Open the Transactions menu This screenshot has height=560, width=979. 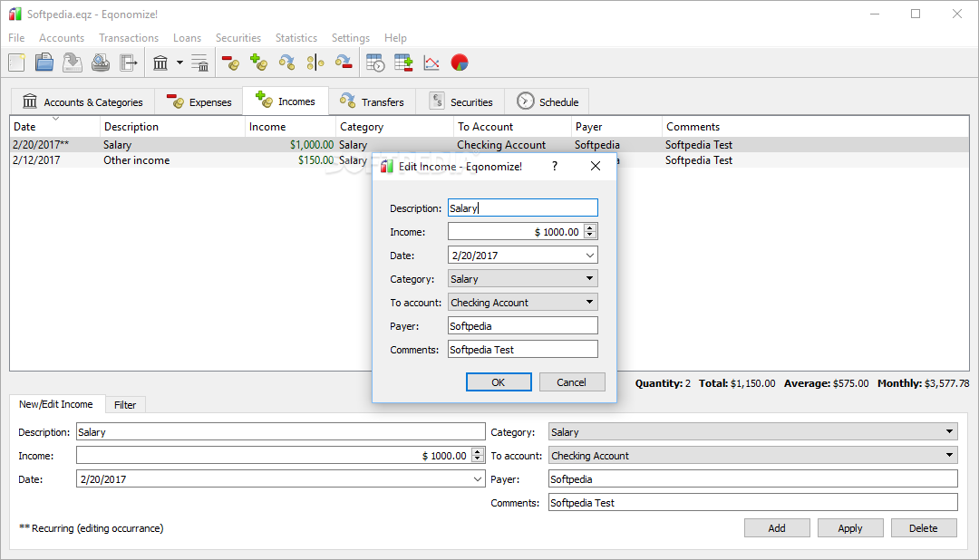click(x=129, y=38)
